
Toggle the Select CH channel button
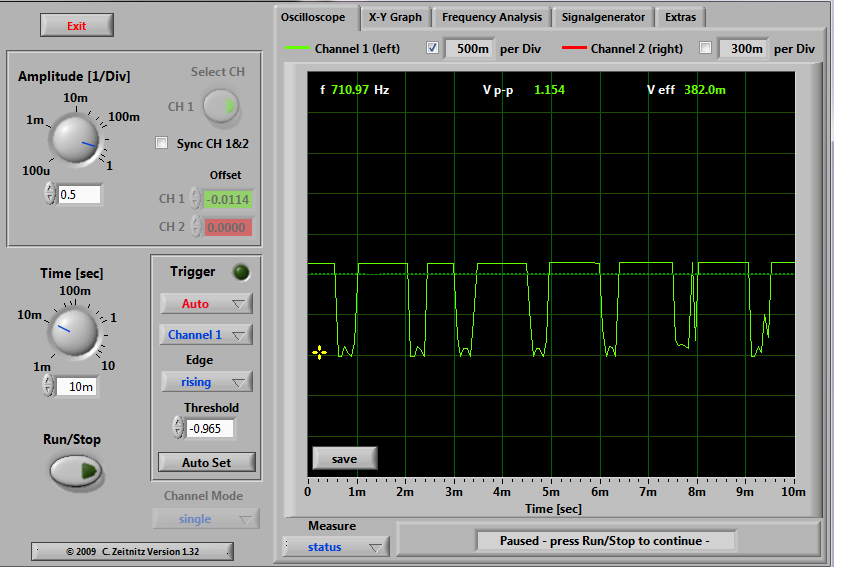(222, 106)
